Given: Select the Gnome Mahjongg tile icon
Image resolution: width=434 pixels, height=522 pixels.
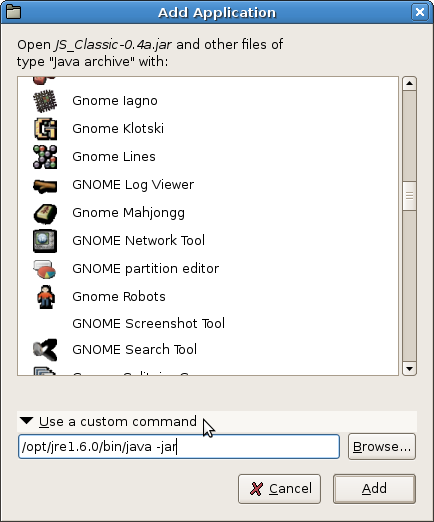Looking at the screenshot, I should click(x=45, y=213).
